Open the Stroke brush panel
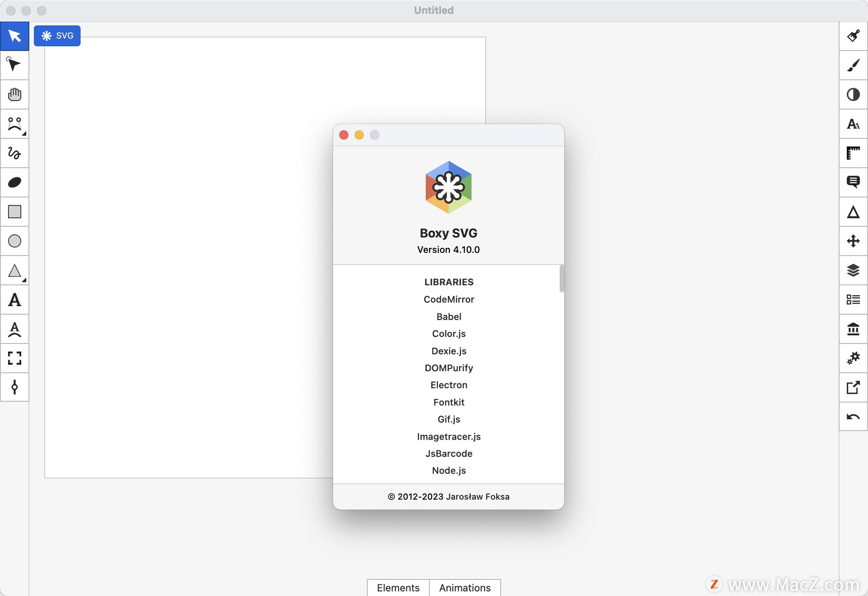868x596 pixels. coord(853,65)
